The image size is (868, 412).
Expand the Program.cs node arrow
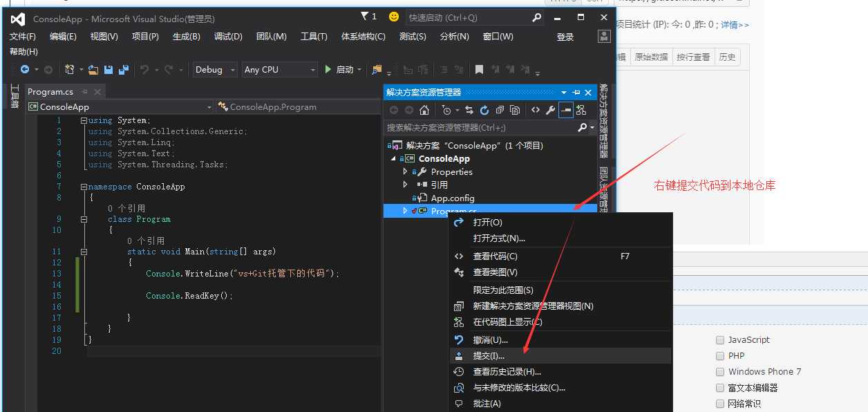coord(405,211)
